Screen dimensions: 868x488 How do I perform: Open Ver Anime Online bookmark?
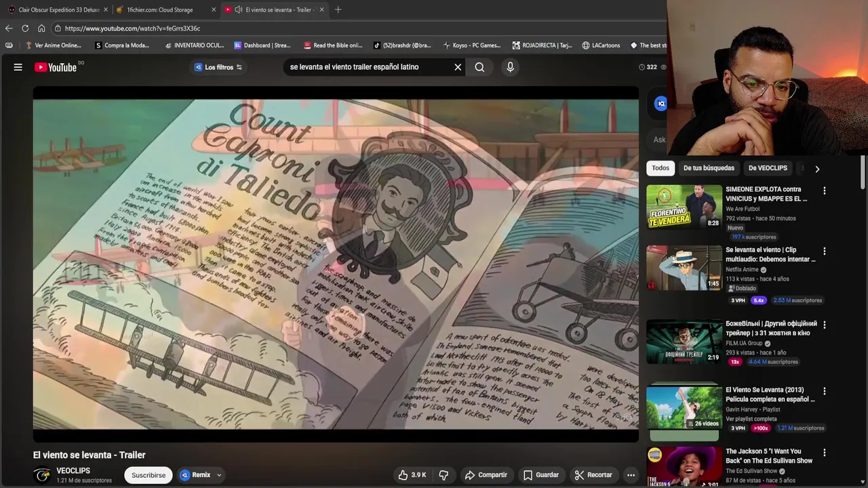53,45
